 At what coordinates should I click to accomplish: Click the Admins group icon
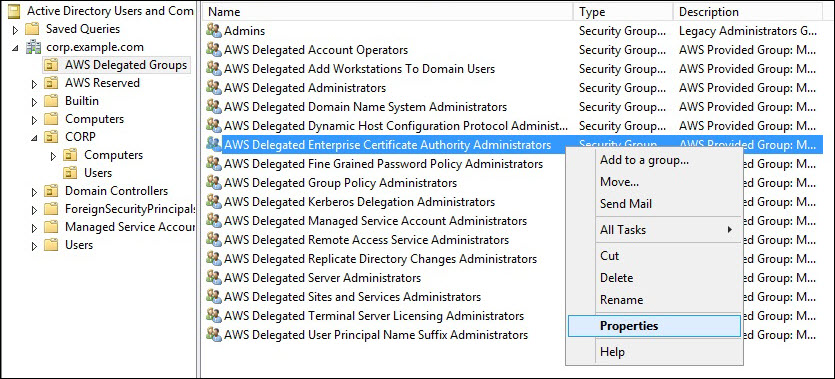tap(214, 31)
